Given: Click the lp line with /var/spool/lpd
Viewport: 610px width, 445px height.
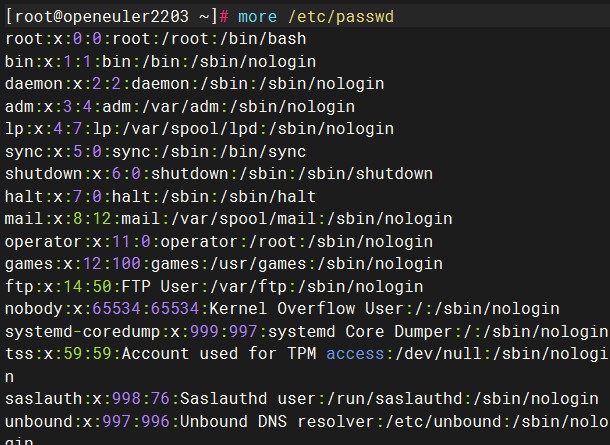Looking at the screenshot, I should pyautogui.click(x=200, y=129).
